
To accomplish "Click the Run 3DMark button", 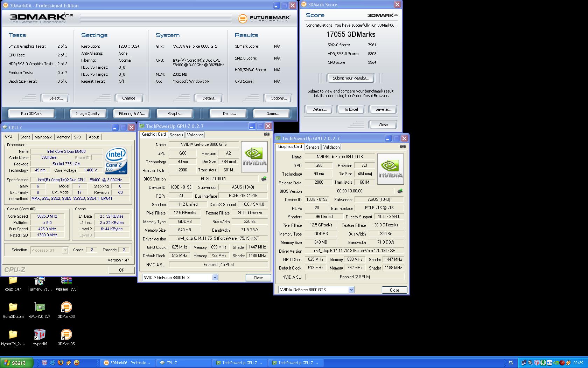I will click(31, 114).
